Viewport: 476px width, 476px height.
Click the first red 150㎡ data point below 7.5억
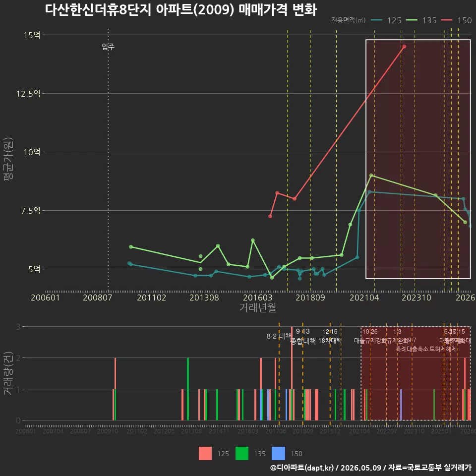(270, 216)
